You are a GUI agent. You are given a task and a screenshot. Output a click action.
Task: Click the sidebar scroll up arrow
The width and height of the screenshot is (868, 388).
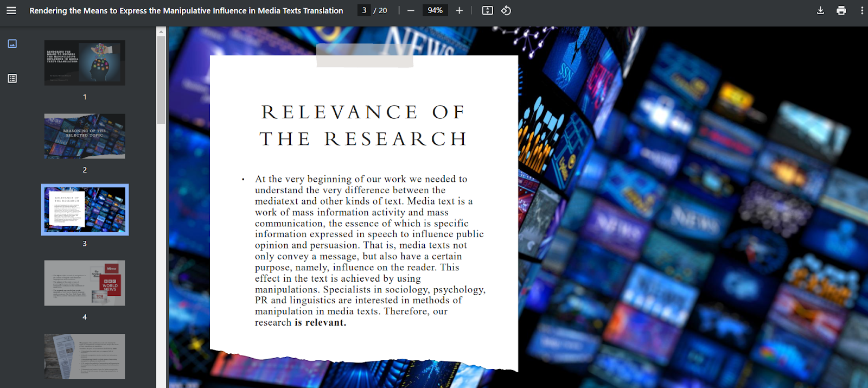[161, 31]
